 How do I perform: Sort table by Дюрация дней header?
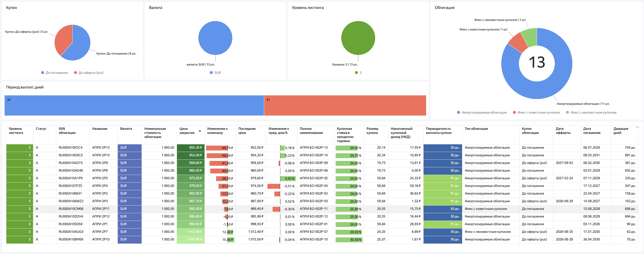coord(621,131)
